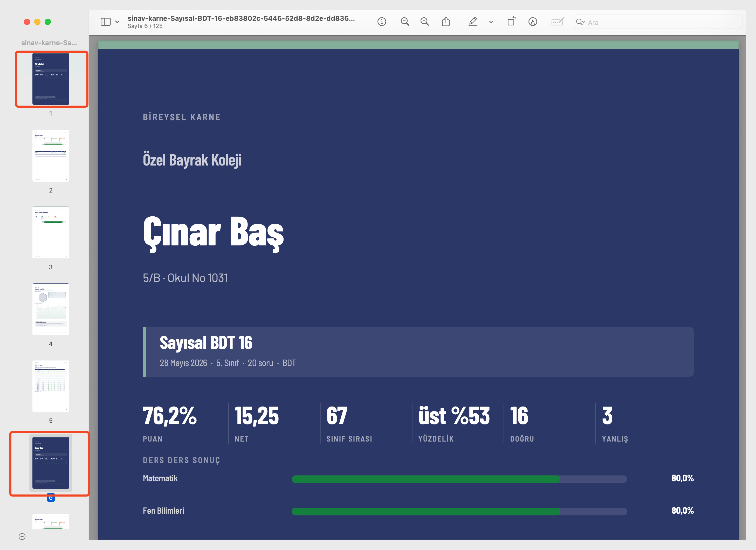Click the 'Özel Bayrak Koleji' heading
This screenshot has width=756, height=550.
coord(192,160)
